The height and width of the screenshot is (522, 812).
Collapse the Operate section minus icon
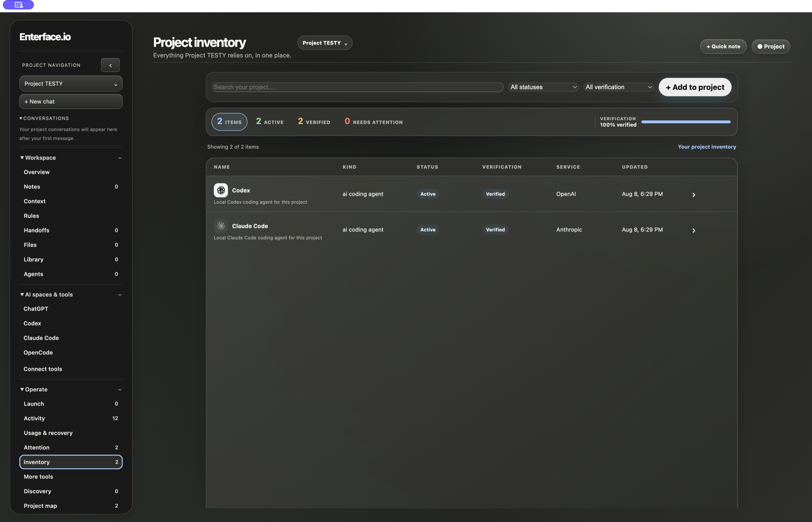tap(120, 390)
